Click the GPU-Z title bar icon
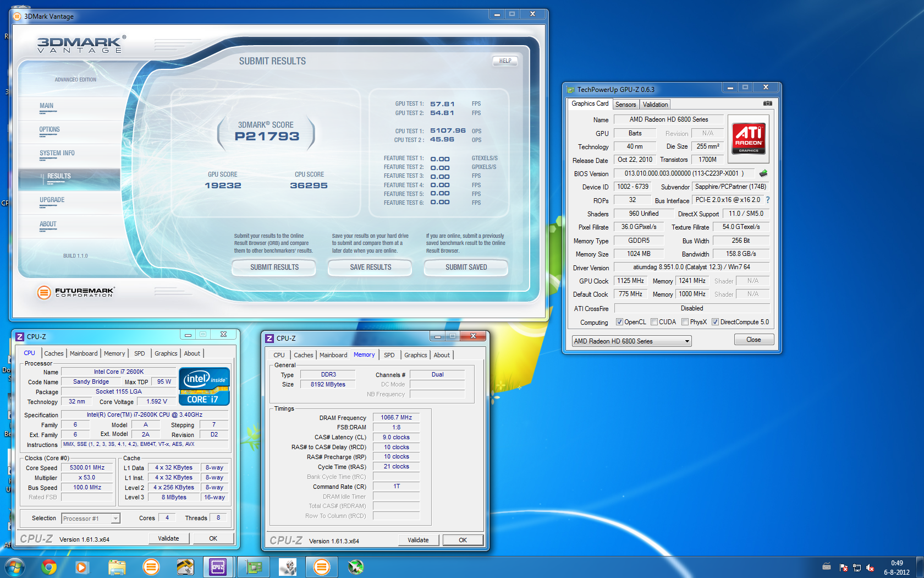Viewport: 924px width, 578px height. tap(571, 89)
